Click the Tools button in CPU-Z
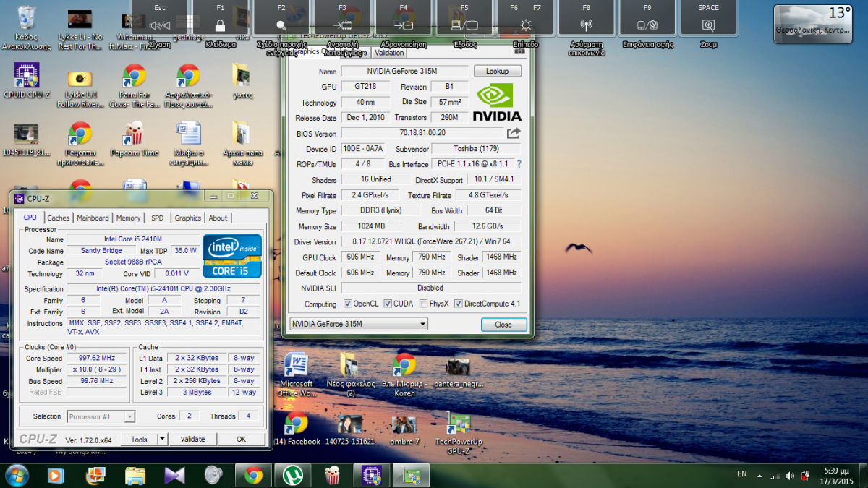868x488 pixels. click(139, 439)
